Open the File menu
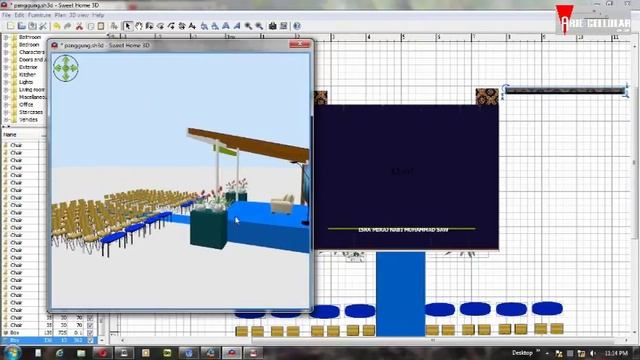The image size is (640, 360). (6, 15)
